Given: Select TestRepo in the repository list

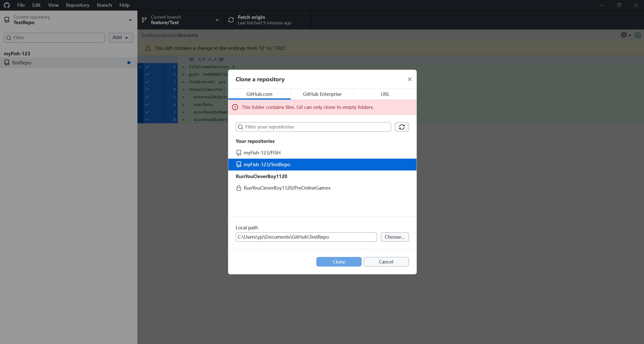Looking at the screenshot, I should tap(68, 63).
